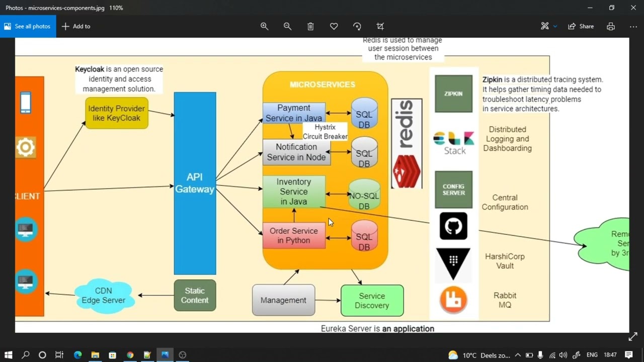
Task: Open Cortana from the taskbar
Action: pyautogui.click(x=42, y=355)
